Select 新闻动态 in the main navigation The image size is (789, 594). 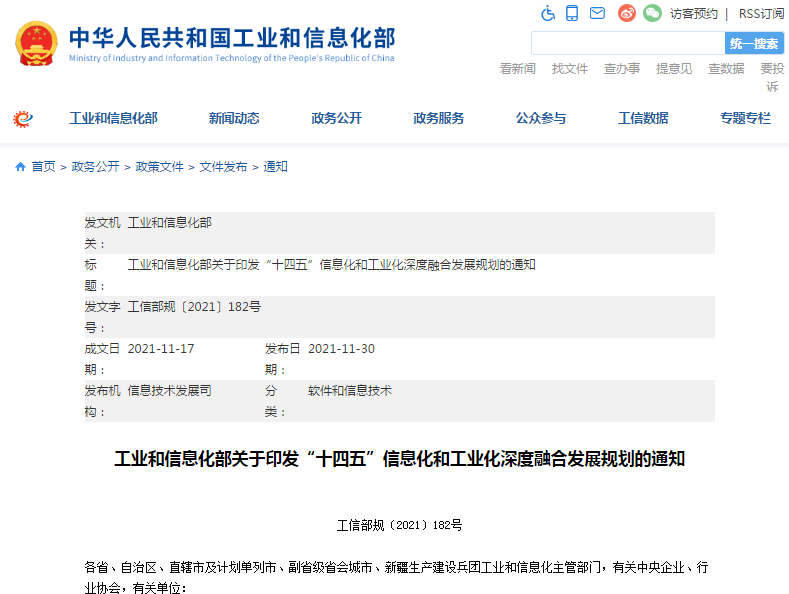click(x=234, y=118)
